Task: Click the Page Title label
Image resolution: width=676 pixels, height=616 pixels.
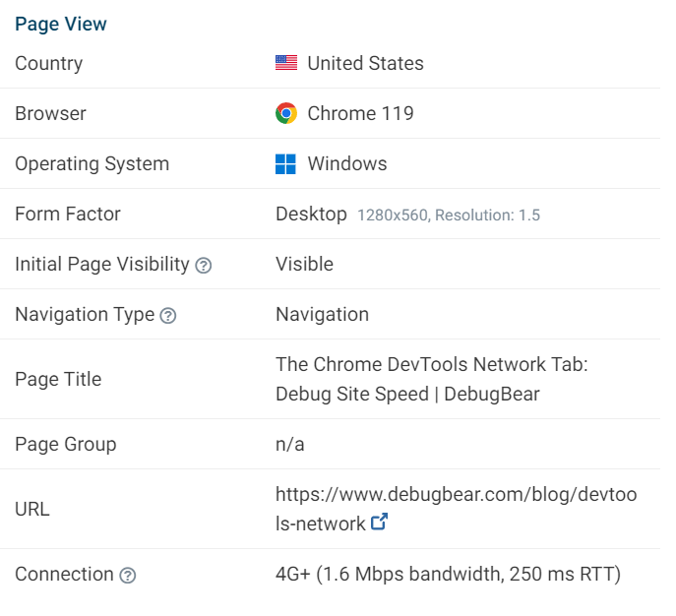Action: point(58,380)
